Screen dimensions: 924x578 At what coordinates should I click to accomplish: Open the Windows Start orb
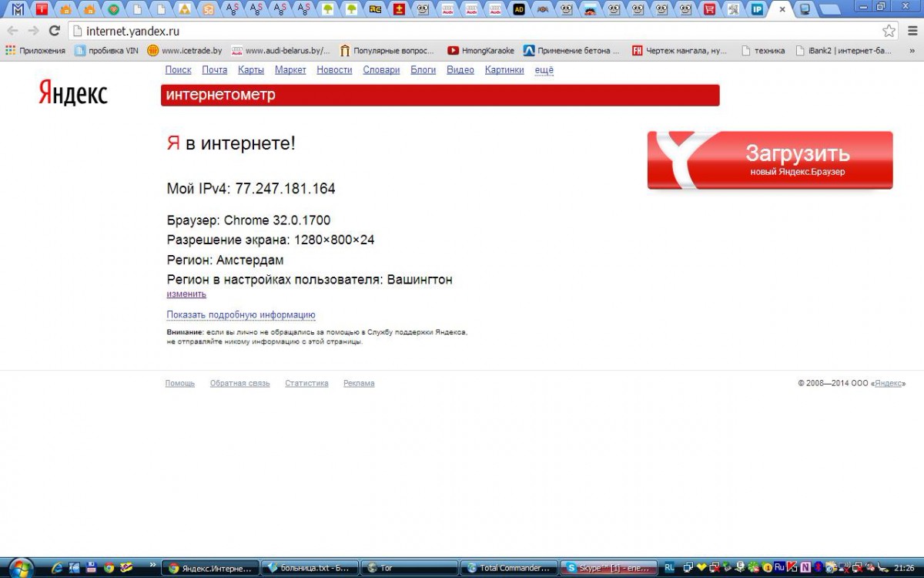coord(22,567)
